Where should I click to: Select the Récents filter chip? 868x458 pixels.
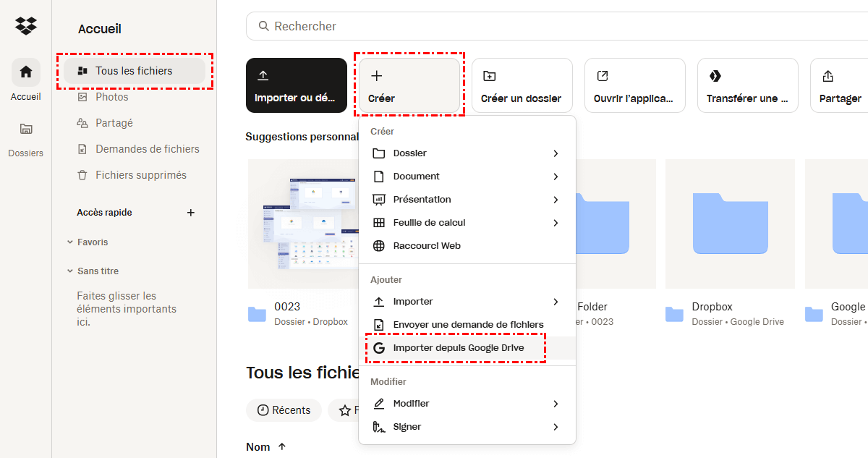click(284, 410)
